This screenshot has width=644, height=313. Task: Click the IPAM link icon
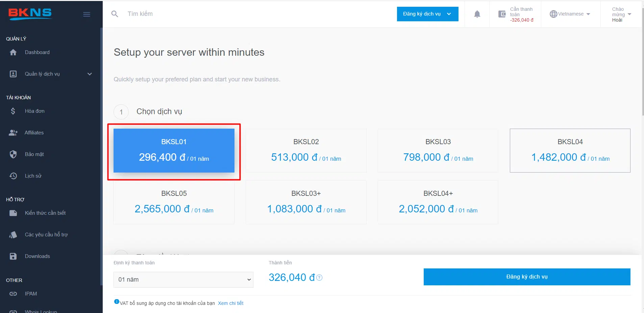point(13,294)
